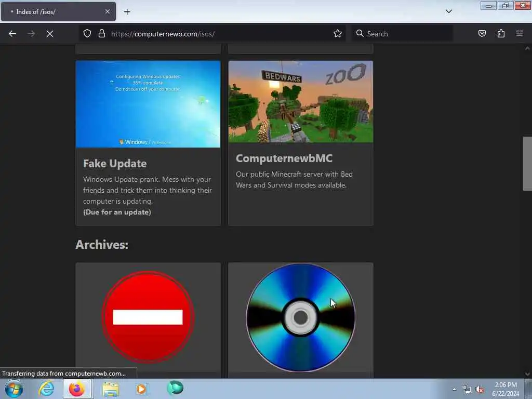Click the '(Due for an update)' text
The width and height of the screenshot is (532, 399).
tap(117, 212)
